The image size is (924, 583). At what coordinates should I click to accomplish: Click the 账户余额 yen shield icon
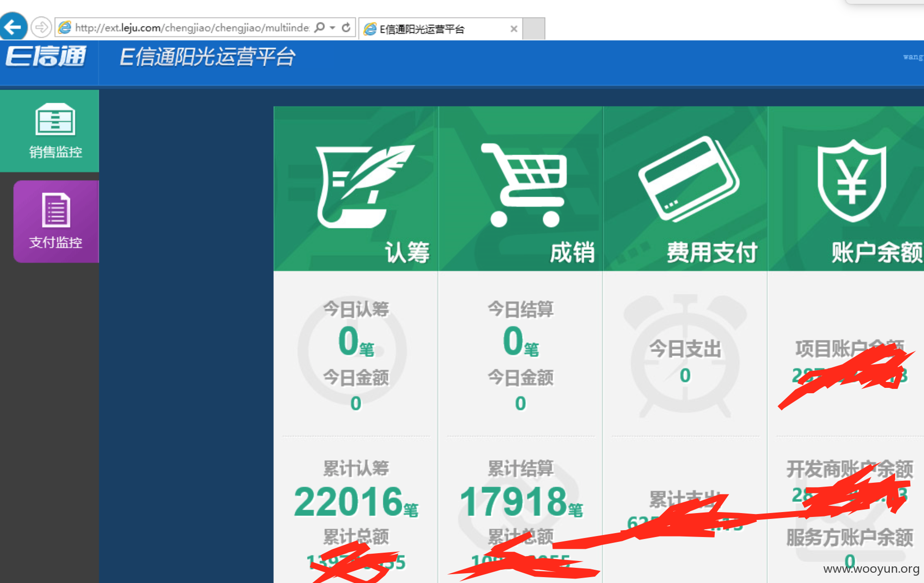(852, 180)
